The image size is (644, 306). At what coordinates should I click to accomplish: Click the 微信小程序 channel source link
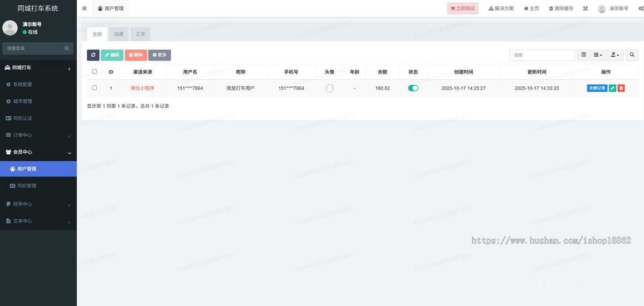[x=143, y=88]
